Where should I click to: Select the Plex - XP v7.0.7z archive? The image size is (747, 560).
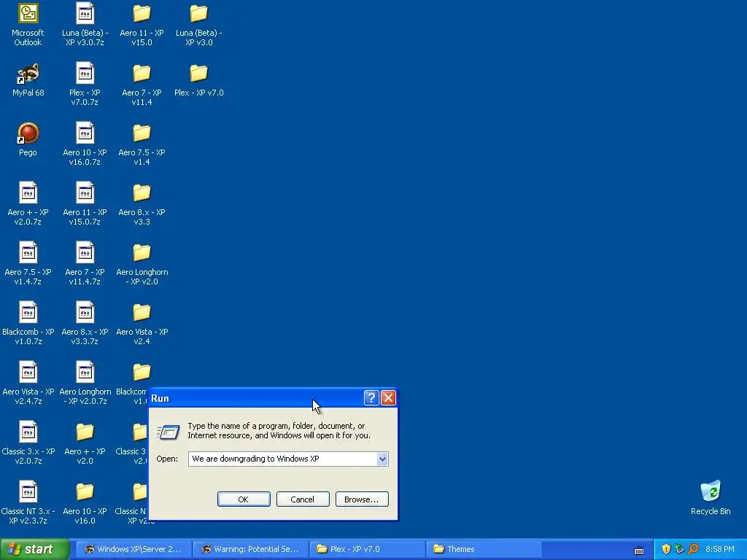(x=85, y=85)
